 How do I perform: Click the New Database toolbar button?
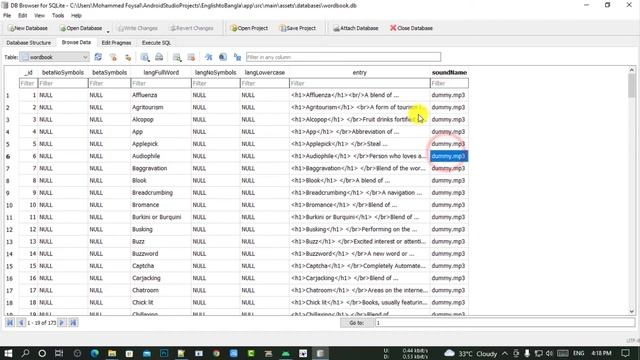pos(28,28)
